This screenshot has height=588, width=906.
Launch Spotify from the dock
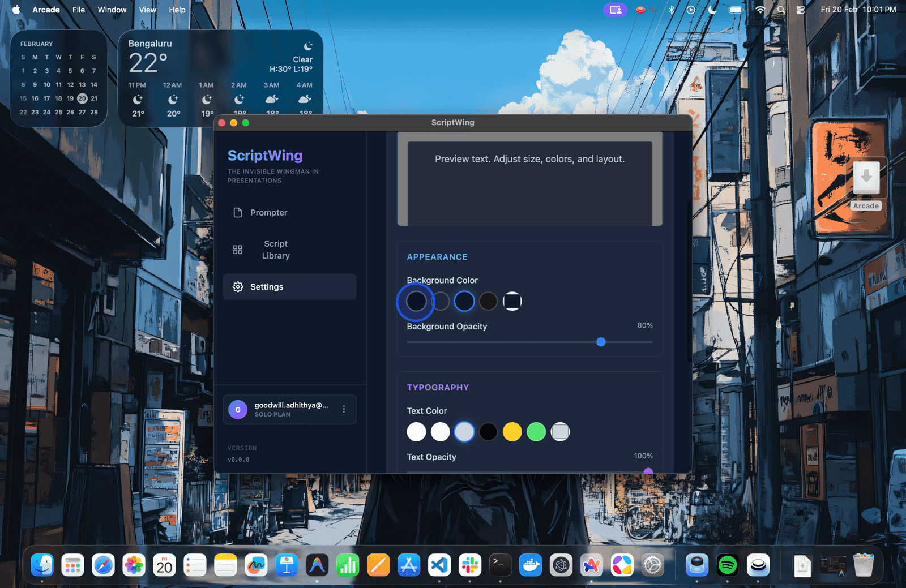click(727, 565)
